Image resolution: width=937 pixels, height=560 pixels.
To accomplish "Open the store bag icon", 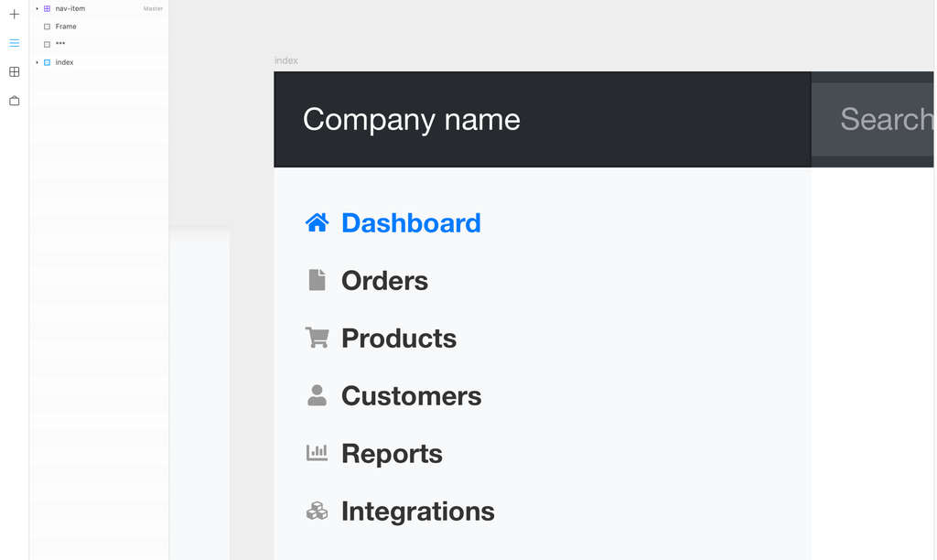I will [14, 101].
